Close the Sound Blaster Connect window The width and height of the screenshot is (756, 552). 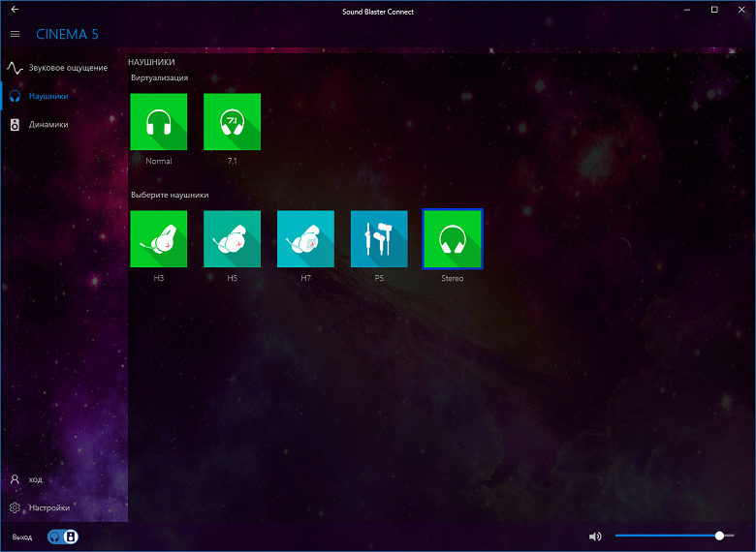coord(741,10)
